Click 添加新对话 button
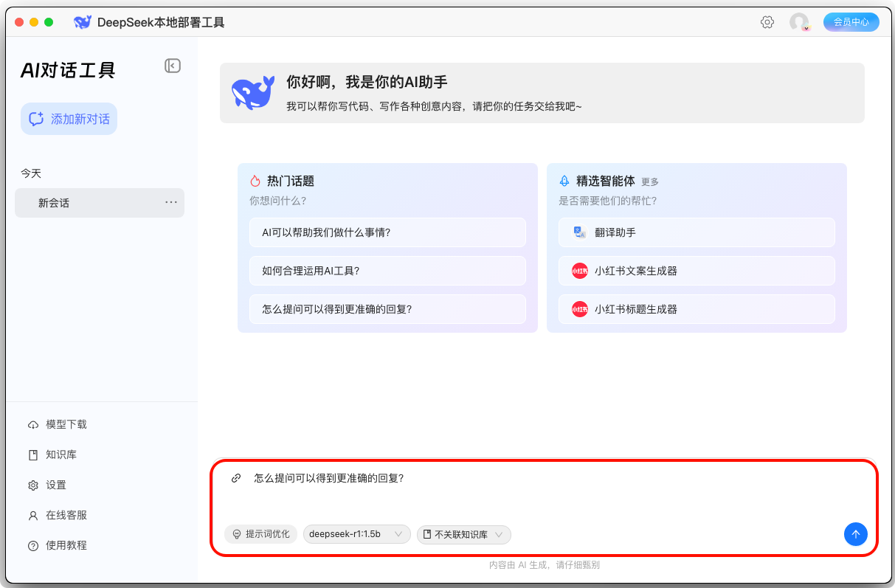The image size is (895, 588). (x=69, y=119)
